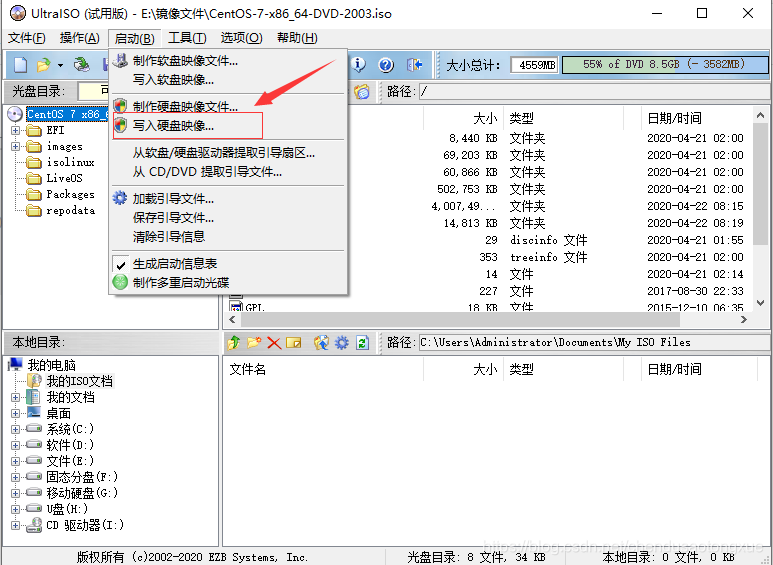The image size is (773, 565).
Task: Click the Exit door toolbar icon
Action: (414, 65)
